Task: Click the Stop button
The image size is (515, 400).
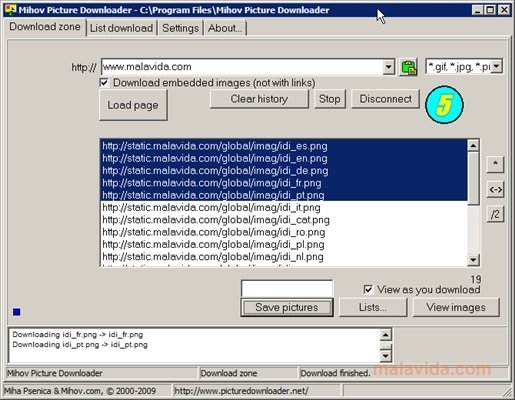Action: [x=330, y=99]
